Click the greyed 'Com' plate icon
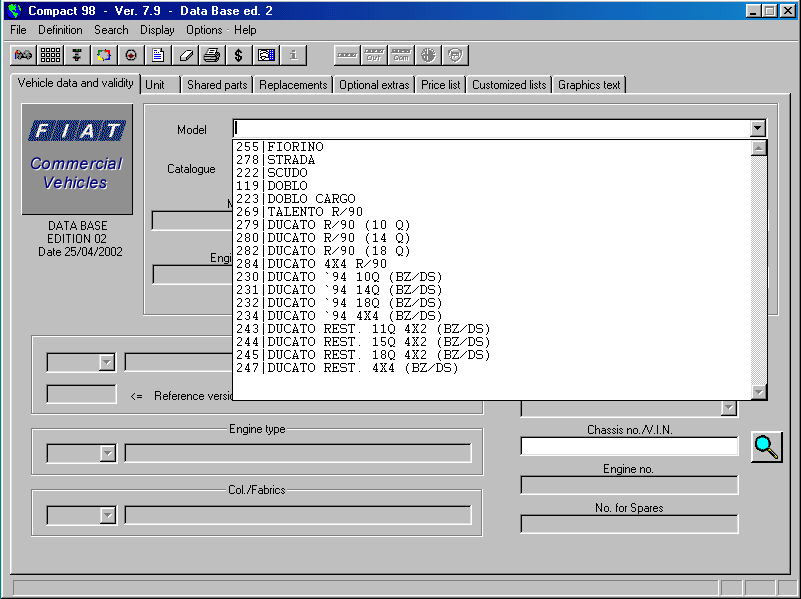The height and width of the screenshot is (599, 801). tap(401, 55)
